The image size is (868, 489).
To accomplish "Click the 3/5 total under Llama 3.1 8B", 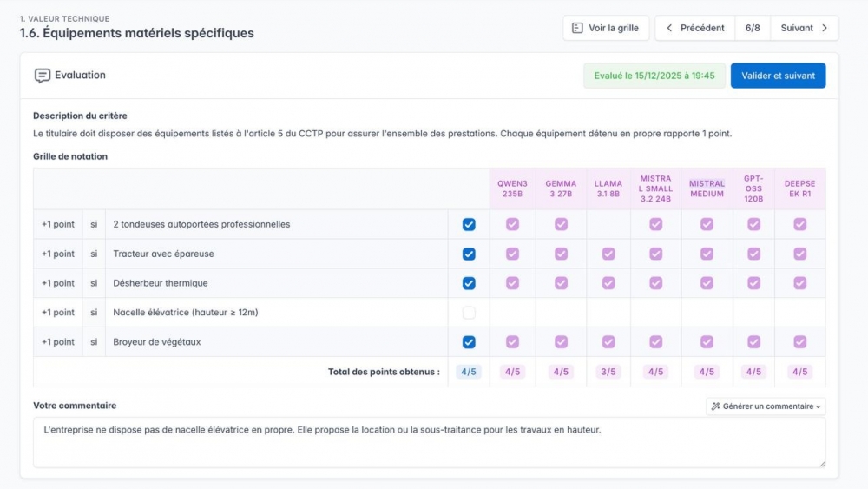I will pyautogui.click(x=608, y=372).
